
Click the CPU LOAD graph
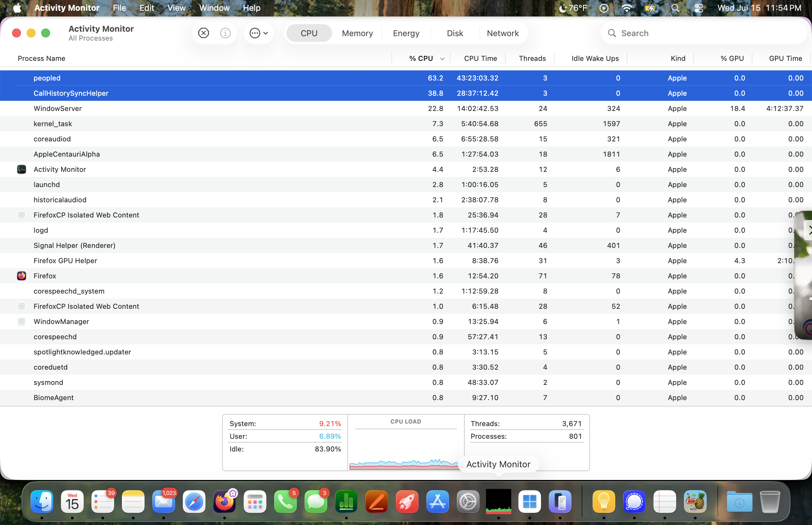pyautogui.click(x=405, y=443)
